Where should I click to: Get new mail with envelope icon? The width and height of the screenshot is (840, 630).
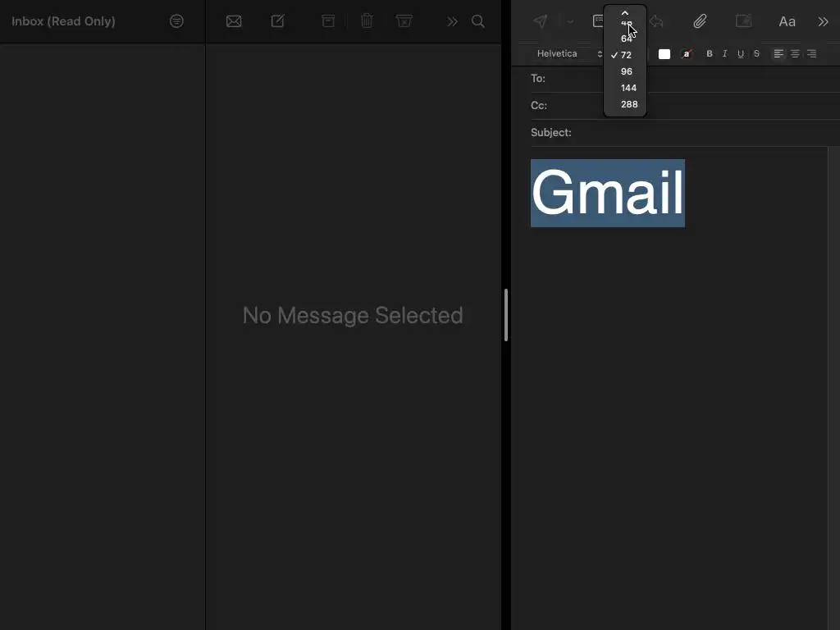click(x=234, y=21)
